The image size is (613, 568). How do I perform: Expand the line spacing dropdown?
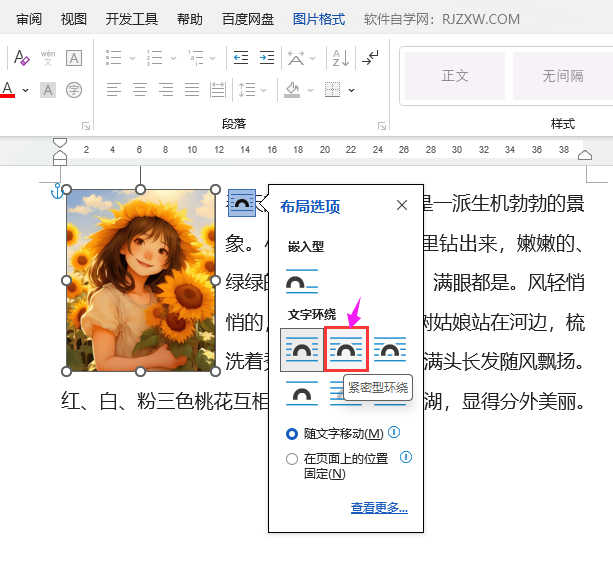[263, 90]
